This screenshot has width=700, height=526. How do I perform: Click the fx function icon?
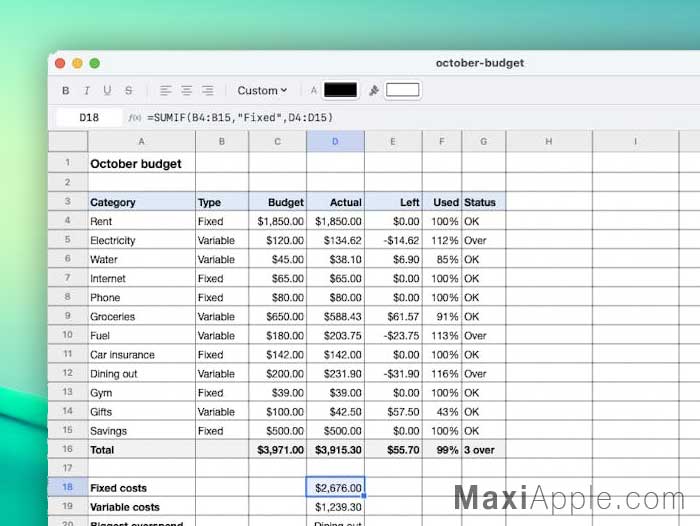134,117
